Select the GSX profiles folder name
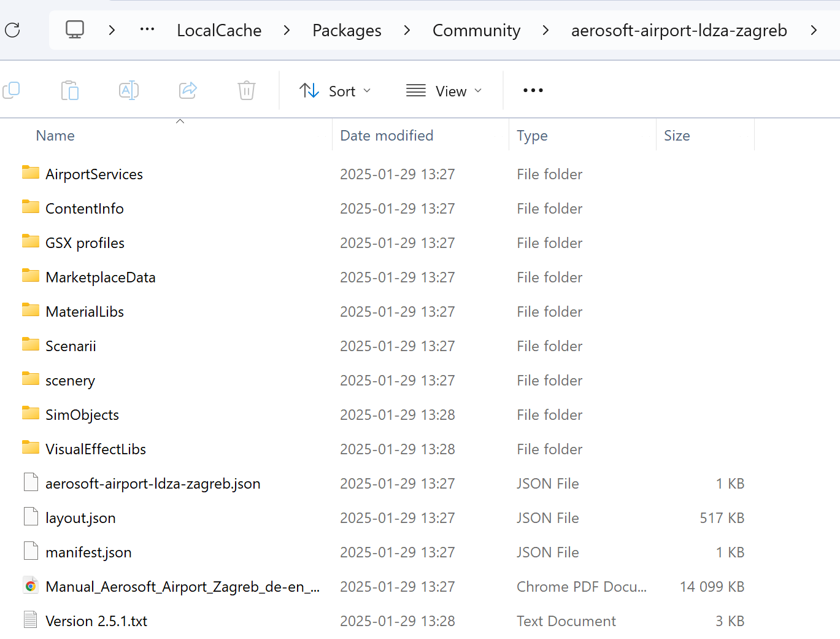Image resolution: width=840 pixels, height=639 pixels. click(85, 243)
